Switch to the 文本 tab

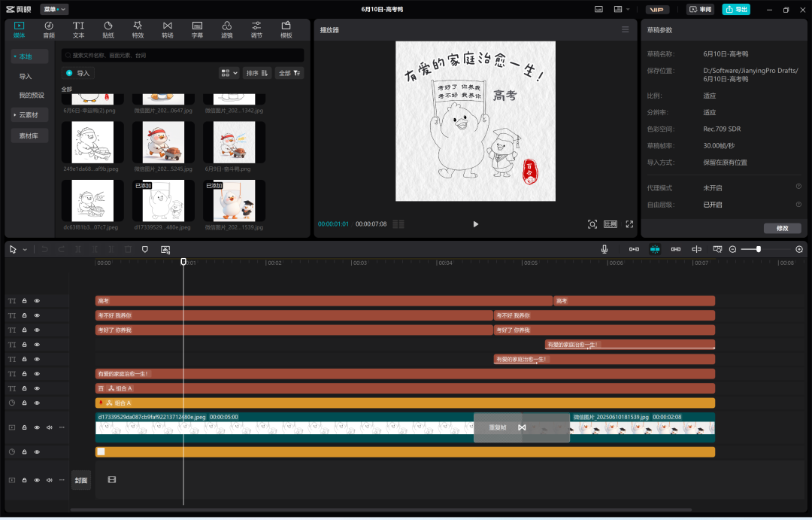[x=78, y=29]
